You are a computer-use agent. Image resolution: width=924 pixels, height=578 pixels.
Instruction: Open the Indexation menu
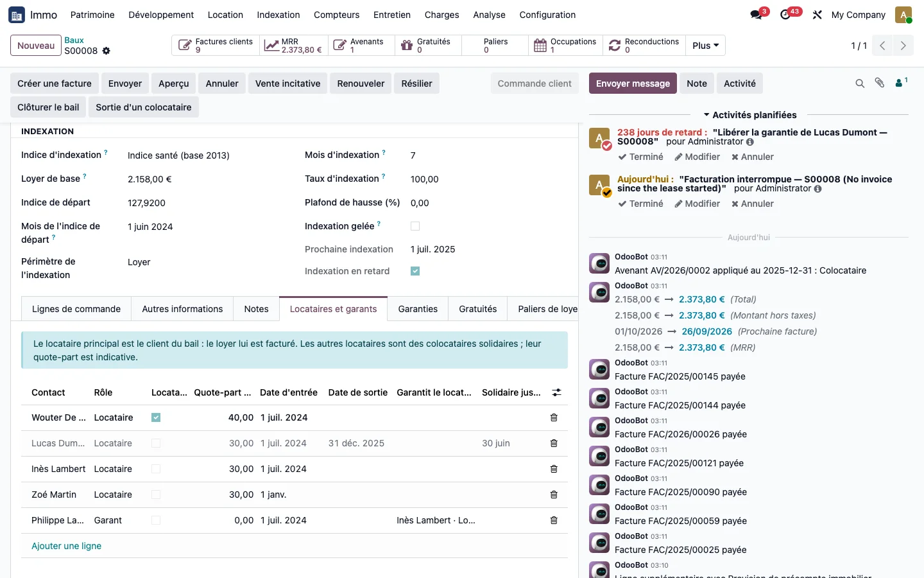coord(278,15)
